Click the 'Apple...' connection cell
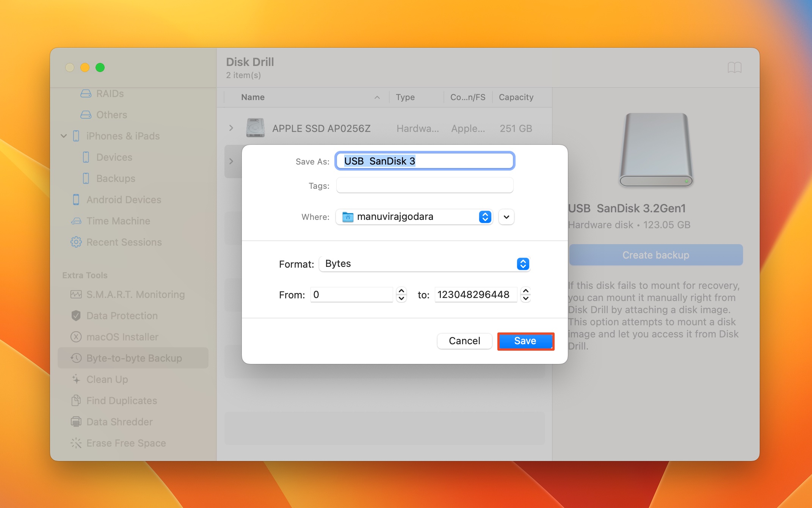 pos(468,129)
